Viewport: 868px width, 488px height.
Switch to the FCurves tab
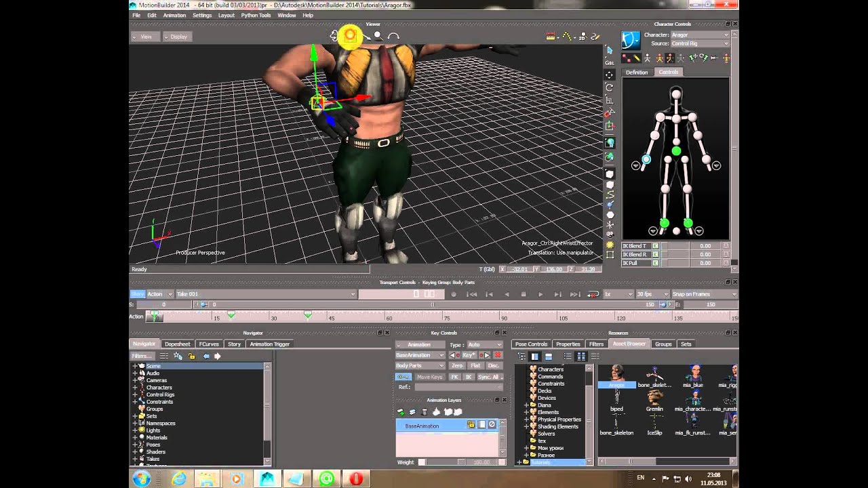[209, 344]
